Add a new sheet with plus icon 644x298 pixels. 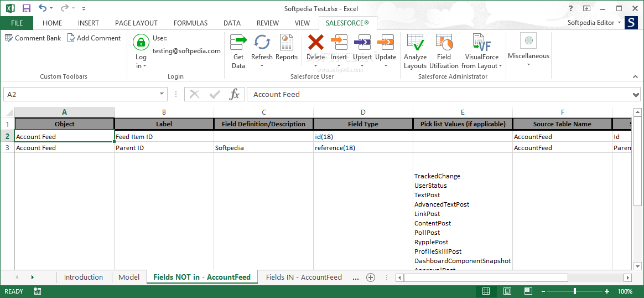(371, 277)
